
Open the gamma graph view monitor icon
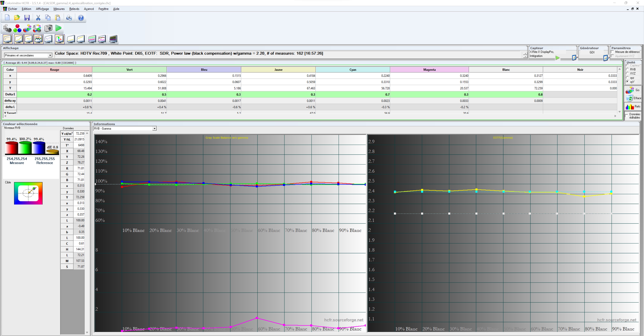(29, 39)
